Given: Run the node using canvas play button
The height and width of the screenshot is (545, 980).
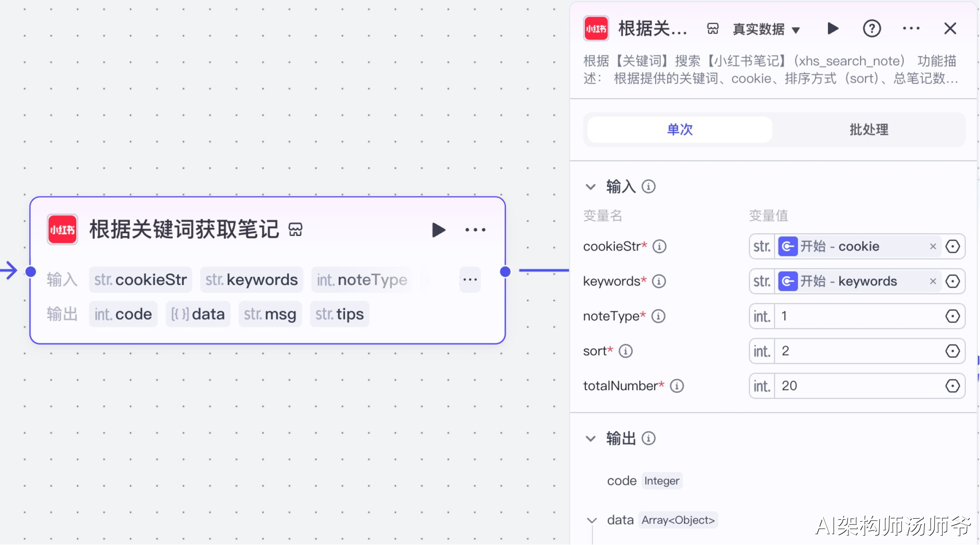Looking at the screenshot, I should 438,230.
